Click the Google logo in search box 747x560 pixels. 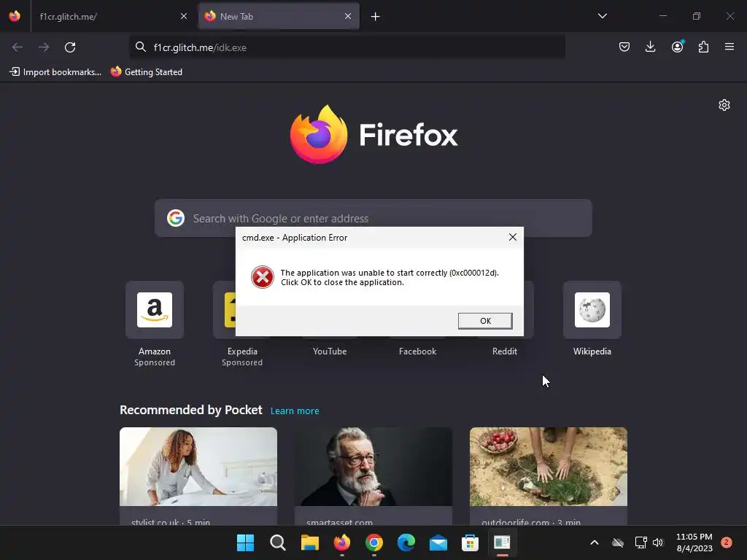[x=176, y=218]
